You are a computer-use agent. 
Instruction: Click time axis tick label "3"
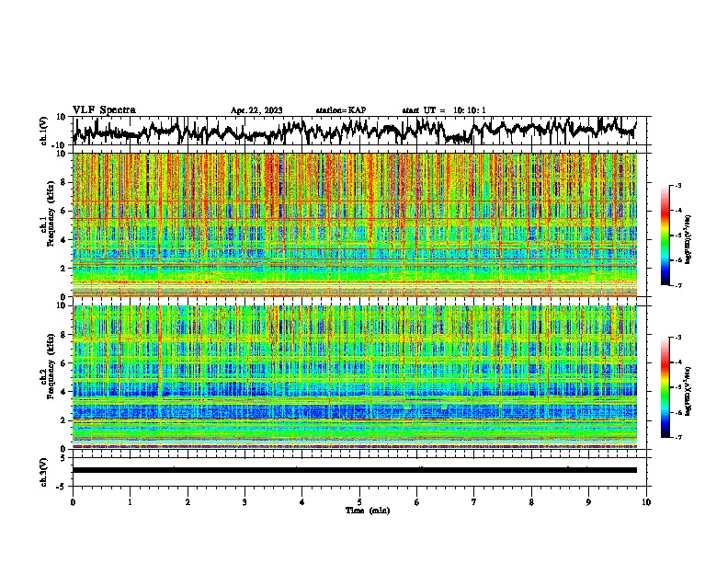coord(245,502)
